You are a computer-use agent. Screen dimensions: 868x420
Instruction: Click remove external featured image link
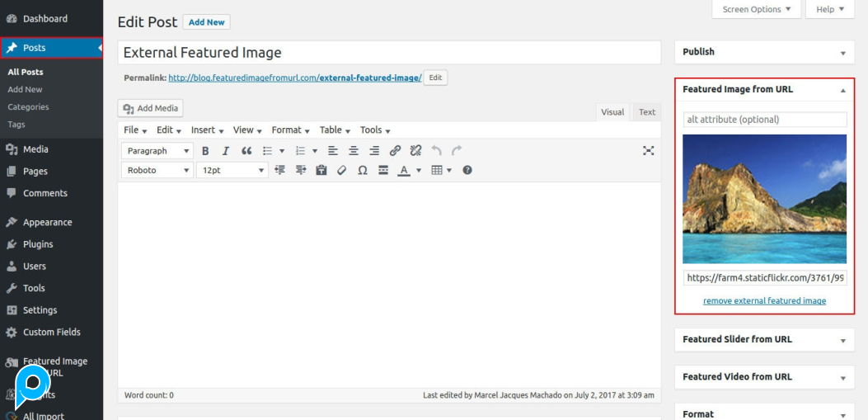(x=764, y=301)
